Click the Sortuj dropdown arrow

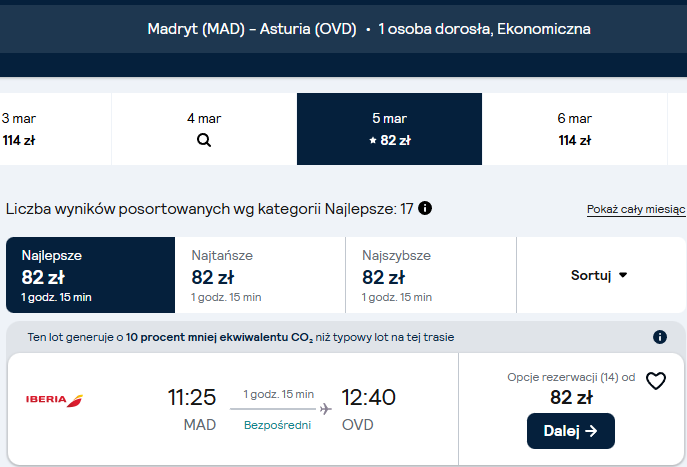tap(623, 275)
